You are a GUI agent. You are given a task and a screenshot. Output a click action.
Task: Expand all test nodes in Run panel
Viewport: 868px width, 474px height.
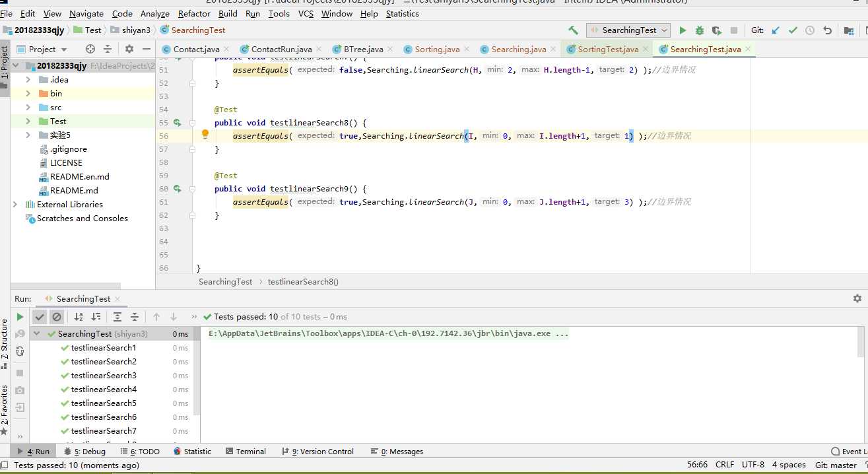[x=117, y=317]
